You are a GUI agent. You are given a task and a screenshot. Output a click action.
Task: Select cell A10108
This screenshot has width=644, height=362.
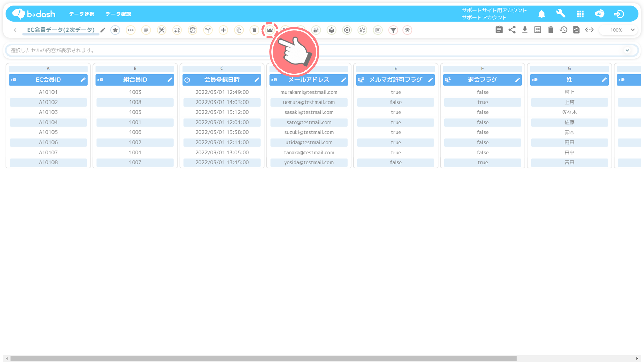pos(48,162)
